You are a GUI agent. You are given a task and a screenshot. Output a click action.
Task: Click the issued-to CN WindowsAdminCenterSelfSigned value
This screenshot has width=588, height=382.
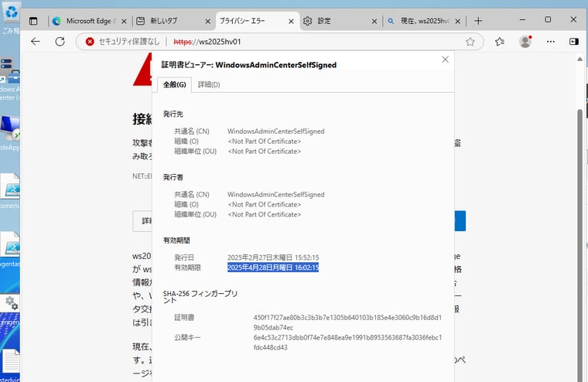[x=276, y=131]
